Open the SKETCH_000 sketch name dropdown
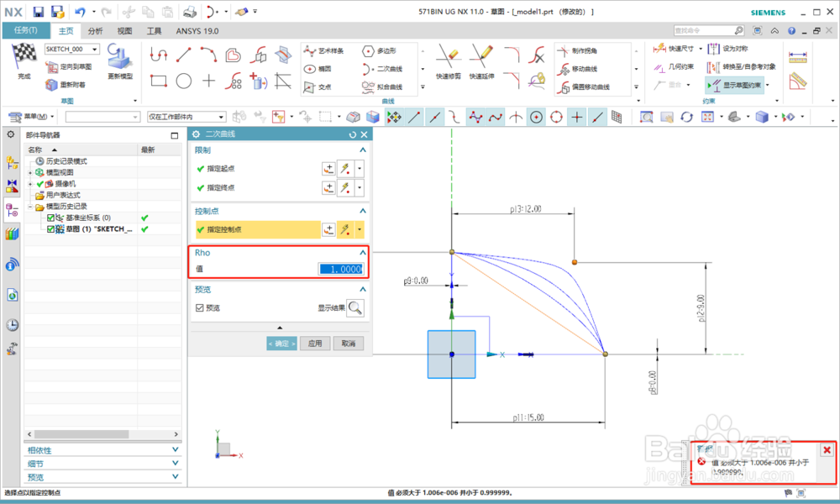Screen dimensions: 840x504 [x=95, y=50]
